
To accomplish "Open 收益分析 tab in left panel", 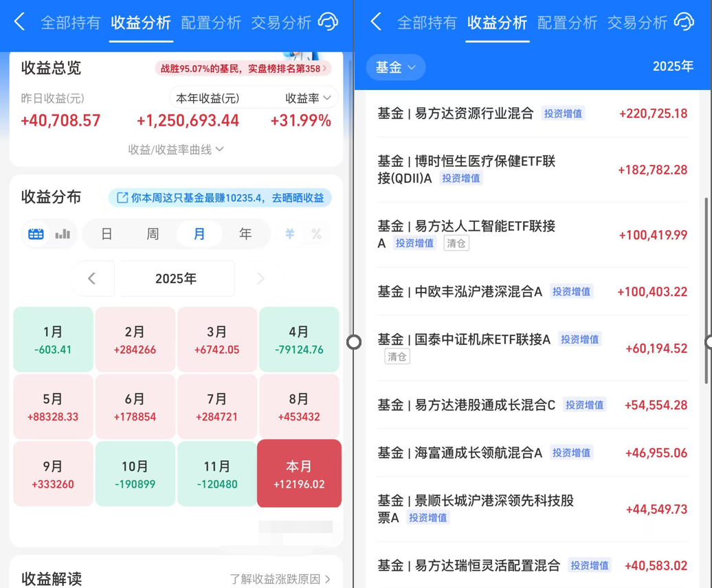I will [141, 23].
